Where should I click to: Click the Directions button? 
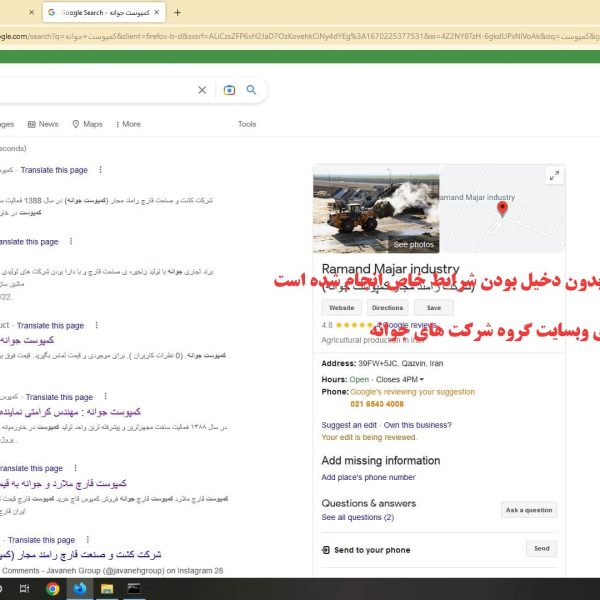tap(388, 308)
